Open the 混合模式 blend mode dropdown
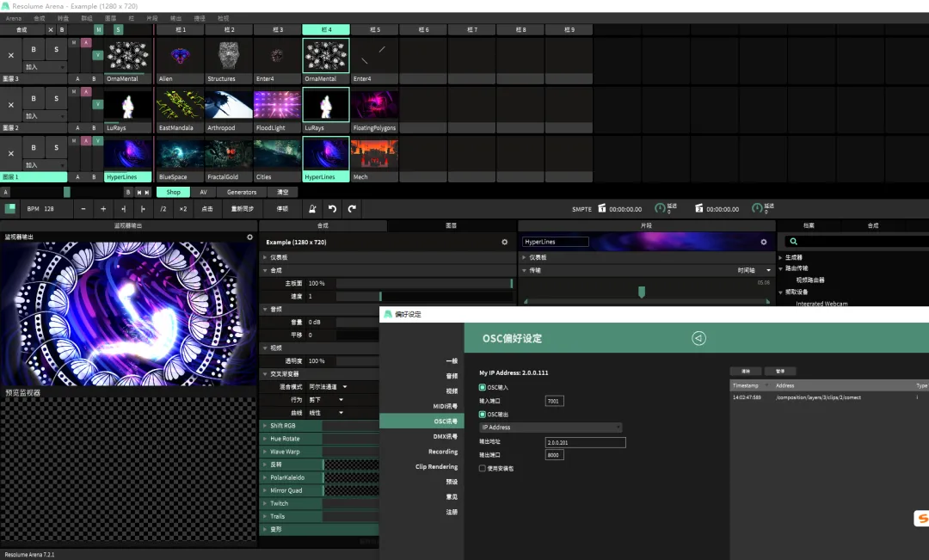Screen dimensions: 929x560 tap(328, 387)
